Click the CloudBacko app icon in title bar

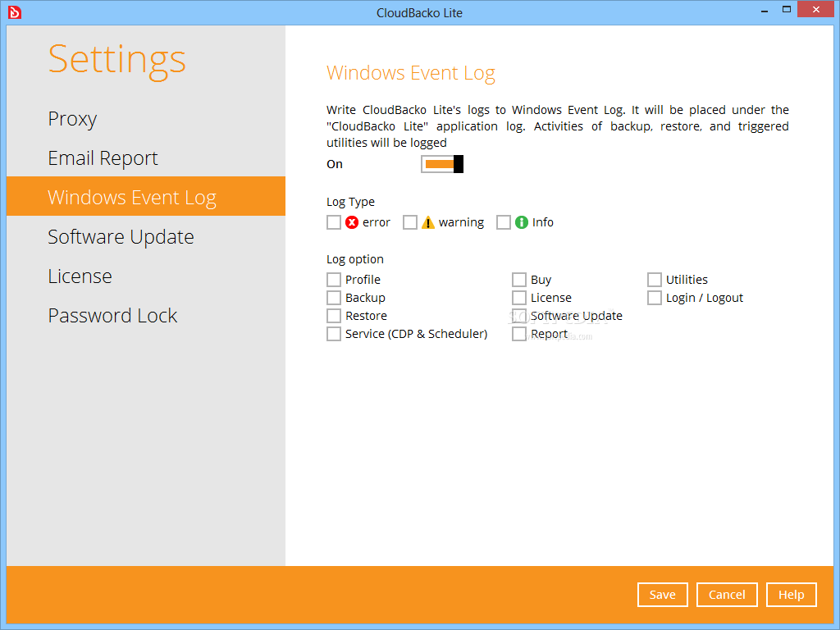(x=15, y=11)
